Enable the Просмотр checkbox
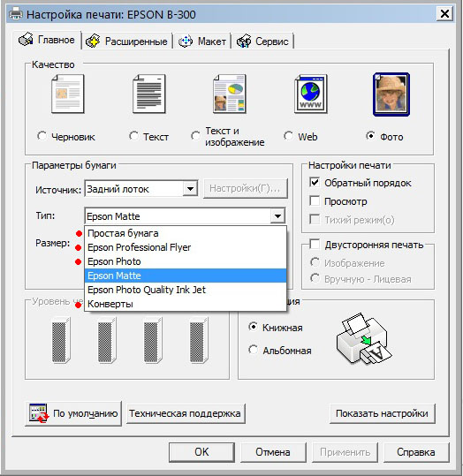 coord(315,201)
